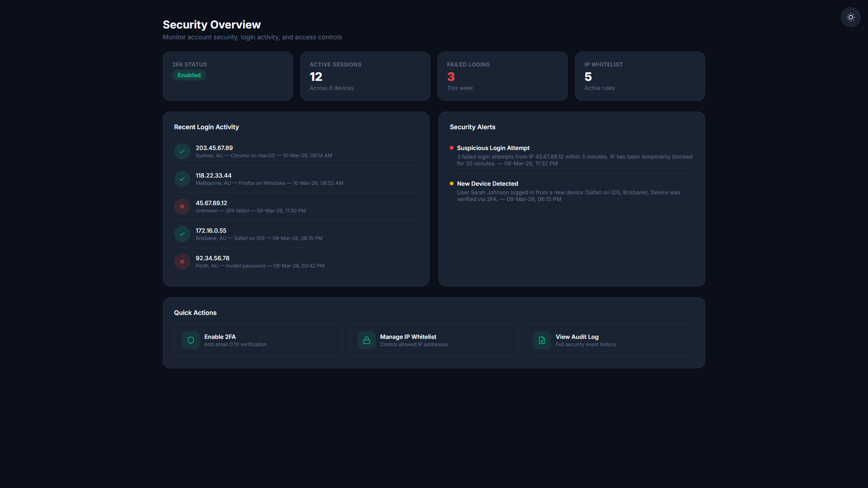868x488 pixels.
Task: Click the red X icon for 45.67.89.12
Action: coord(182,206)
